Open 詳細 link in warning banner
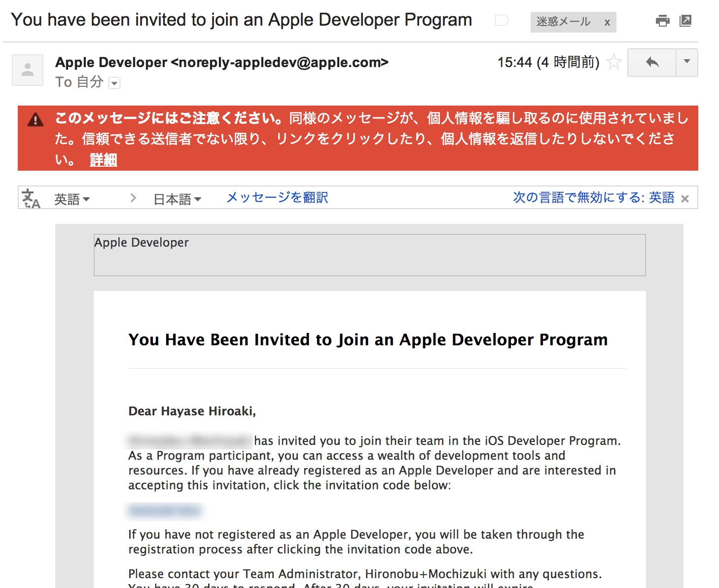The width and height of the screenshot is (719, 588). coord(103,160)
